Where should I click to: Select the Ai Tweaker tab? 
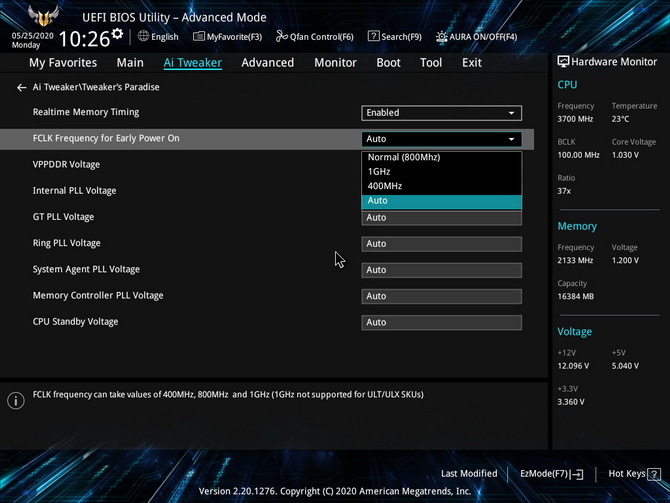[193, 63]
